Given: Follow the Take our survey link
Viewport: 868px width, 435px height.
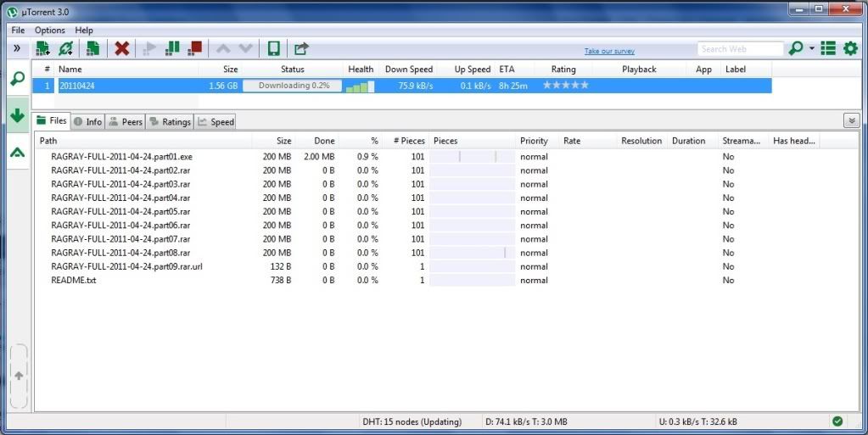Looking at the screenshot, I should click(x=609, y=51).
